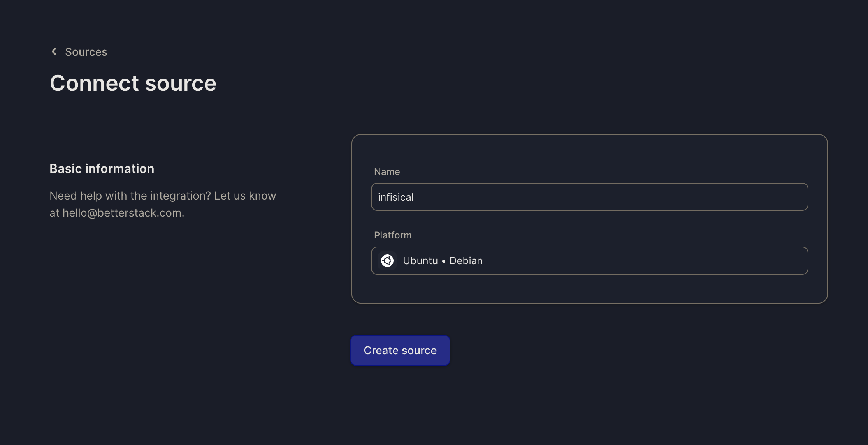The height and width of the screenshot is (445, 868).
Task: Open the hello@betterstack.com email link
Action: tap(122, 213)
